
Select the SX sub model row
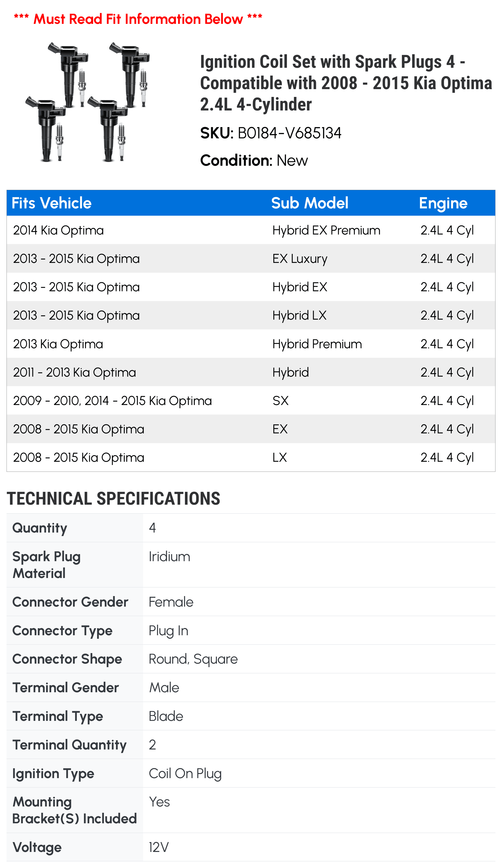tap(251, 400)
